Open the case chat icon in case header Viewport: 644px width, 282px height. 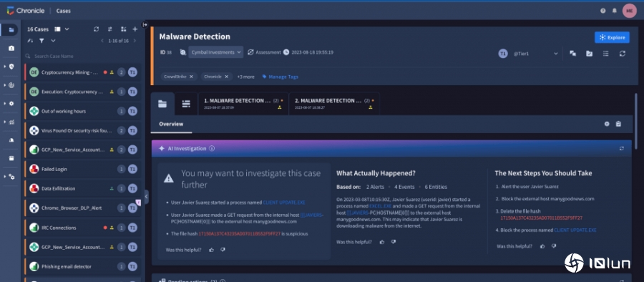572,54
